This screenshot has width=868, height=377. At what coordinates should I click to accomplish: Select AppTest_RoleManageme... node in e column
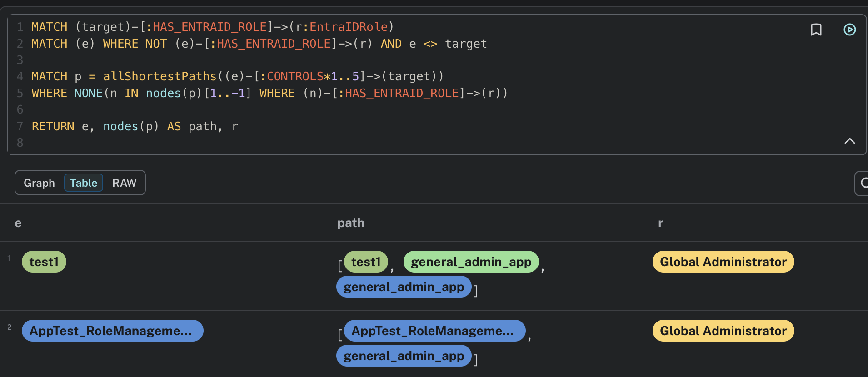click(112, 331)
